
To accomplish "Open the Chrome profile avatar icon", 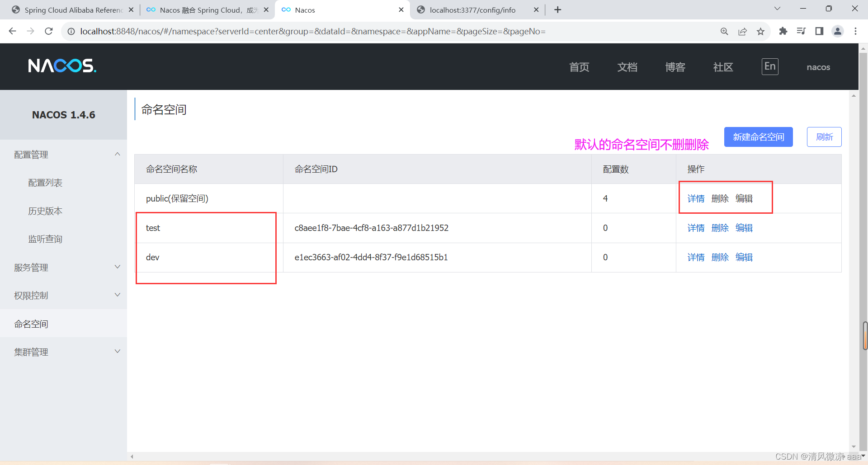I will (x=838, y=31).
